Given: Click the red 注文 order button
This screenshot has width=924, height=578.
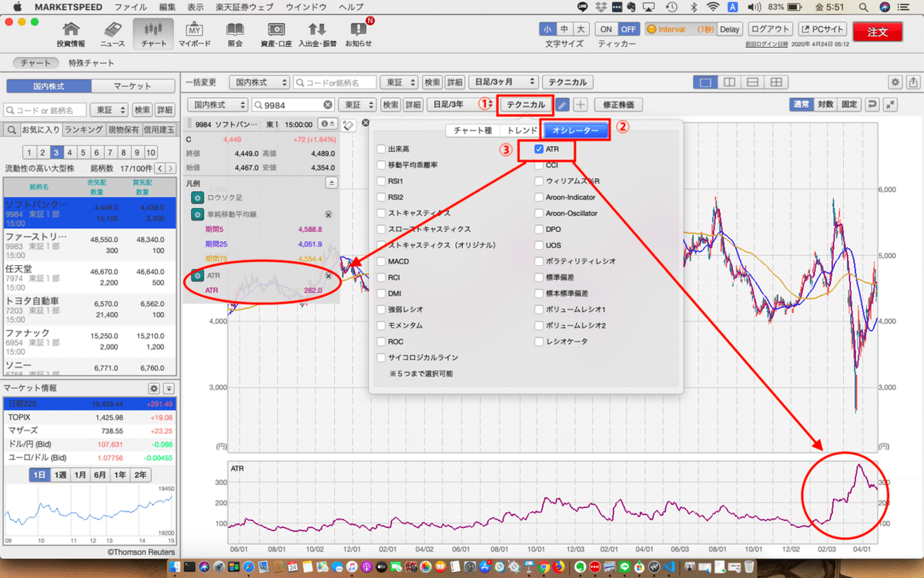Looking at the screenshot, I should click(x=878, y=32).
